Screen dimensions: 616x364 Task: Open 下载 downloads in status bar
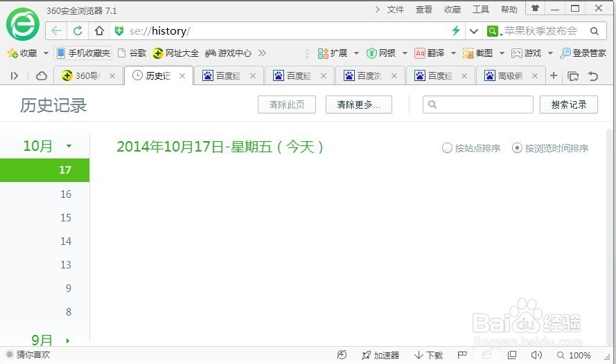pos(429,356)
